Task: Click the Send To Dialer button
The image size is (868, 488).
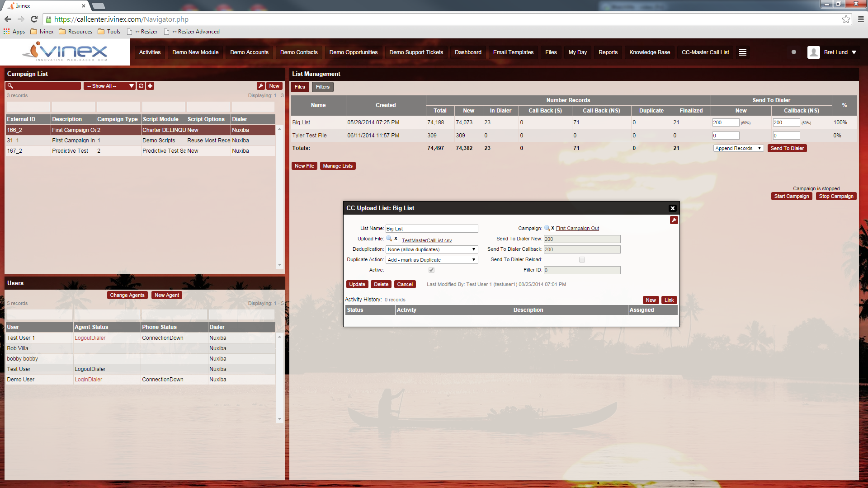Action: click(x=788, y=148)
